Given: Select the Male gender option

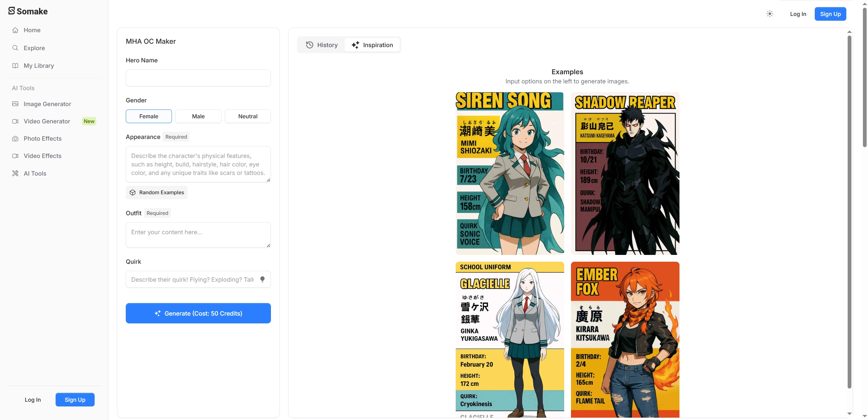Looking at the screenshot, I should pyautogui.click(x=198, y=116).
